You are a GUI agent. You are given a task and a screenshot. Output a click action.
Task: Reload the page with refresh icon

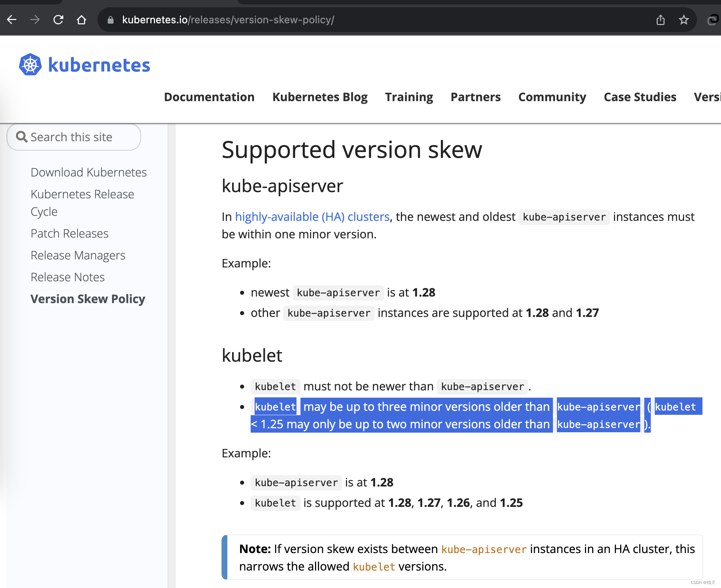click(x=58, y=20)
